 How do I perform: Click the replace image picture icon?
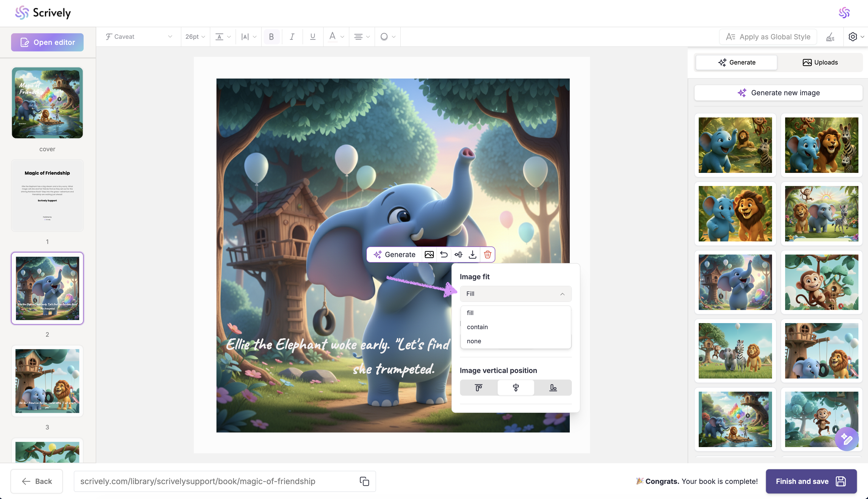[429, 255]
